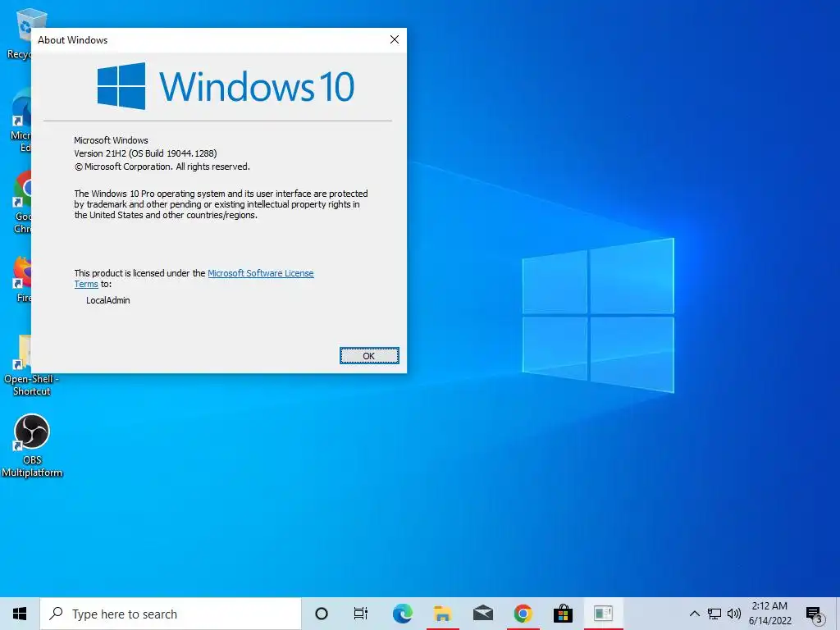Open Cortana circle on taskbar

(322, 614)
